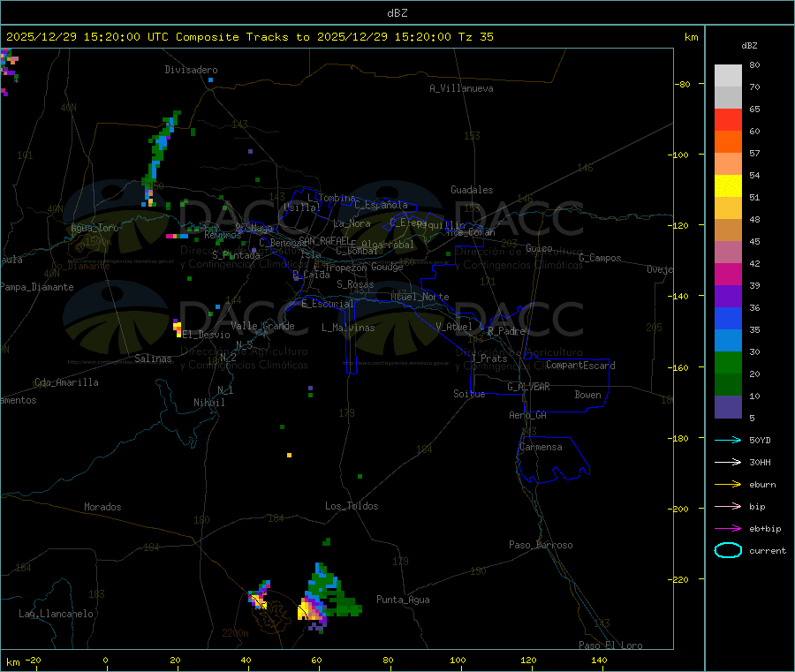Click the Punta_Agua map label
795x672 pixels.
pyautogui.click(x=403, y=600)
